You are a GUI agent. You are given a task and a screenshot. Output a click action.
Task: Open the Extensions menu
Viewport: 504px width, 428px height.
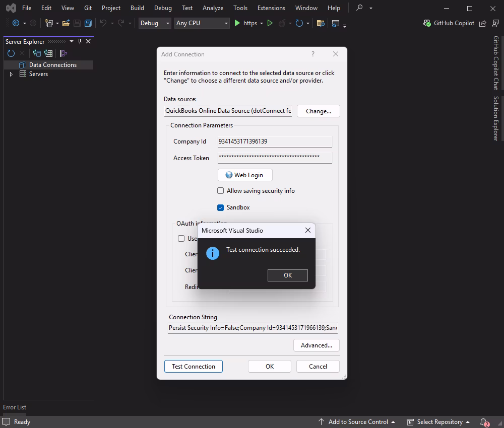pyautogui.click(x=271, y=8)
